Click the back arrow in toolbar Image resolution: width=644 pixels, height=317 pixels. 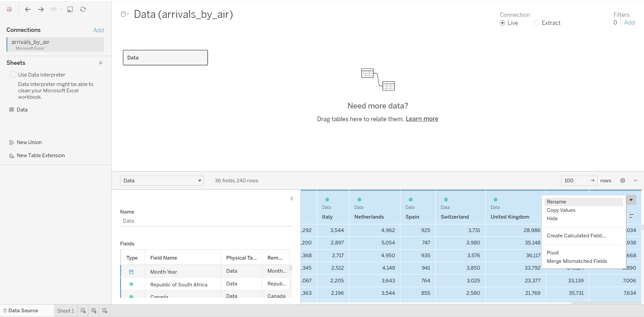point(28,9)
